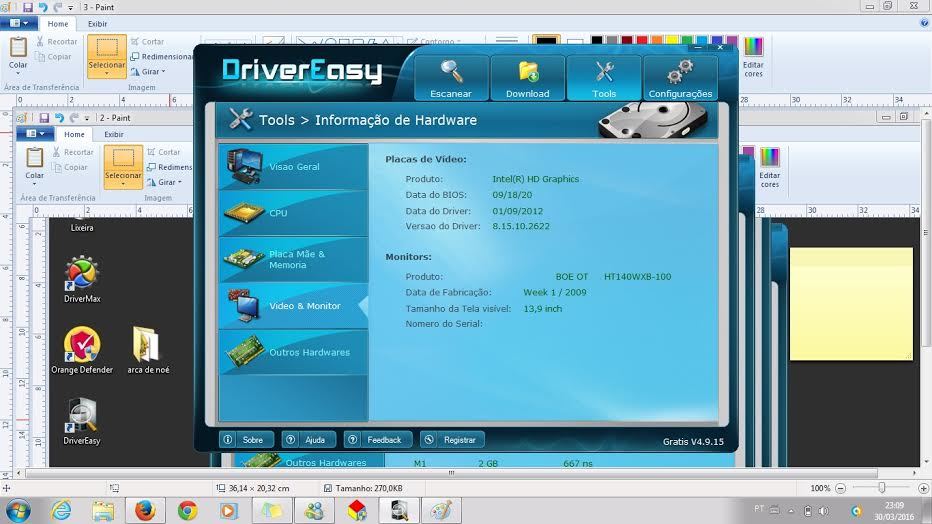The width and height of the screenshot is (932, 524).
Task: Open the Escanear tab in DriverEasy
Action: pyautogui.click(x=451, y=78)
